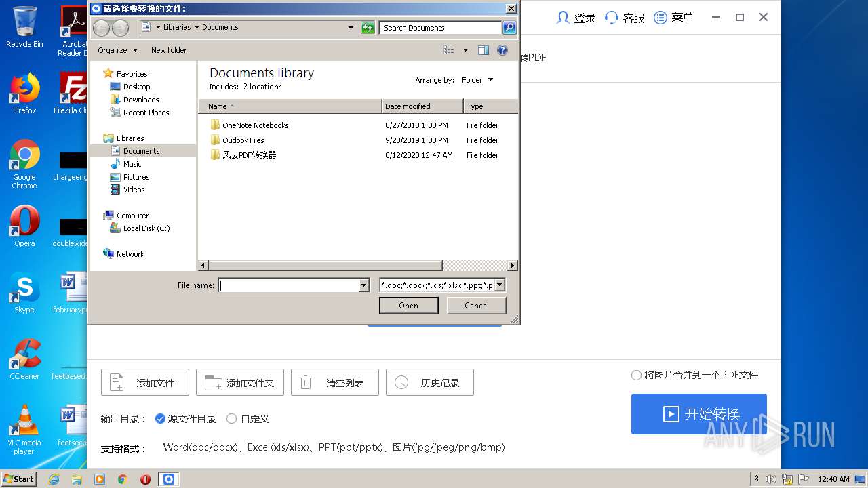Viewport: 868px width, 488px height.
Task: Open the menu icon in converter title bar
Action: pos(660,18)
